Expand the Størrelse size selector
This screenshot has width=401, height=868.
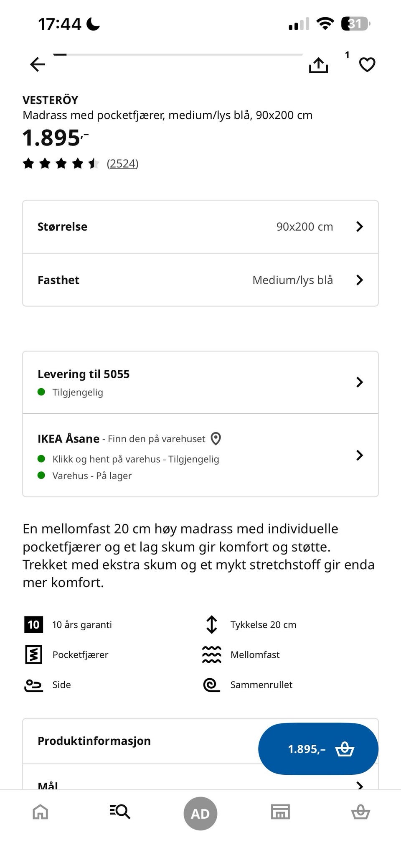(x=200, y=227)
